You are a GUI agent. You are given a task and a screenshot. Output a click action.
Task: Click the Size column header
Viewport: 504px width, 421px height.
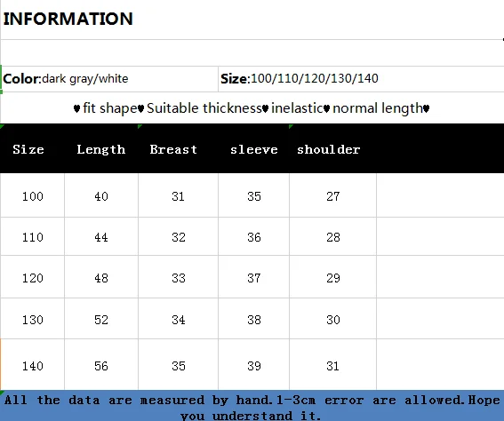point(28,149)
